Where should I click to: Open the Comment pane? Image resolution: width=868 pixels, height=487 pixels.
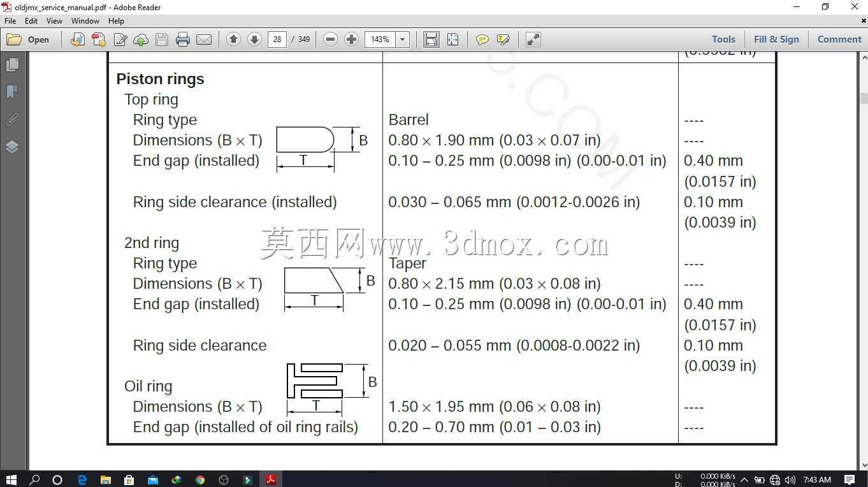(x=839, y=40)
